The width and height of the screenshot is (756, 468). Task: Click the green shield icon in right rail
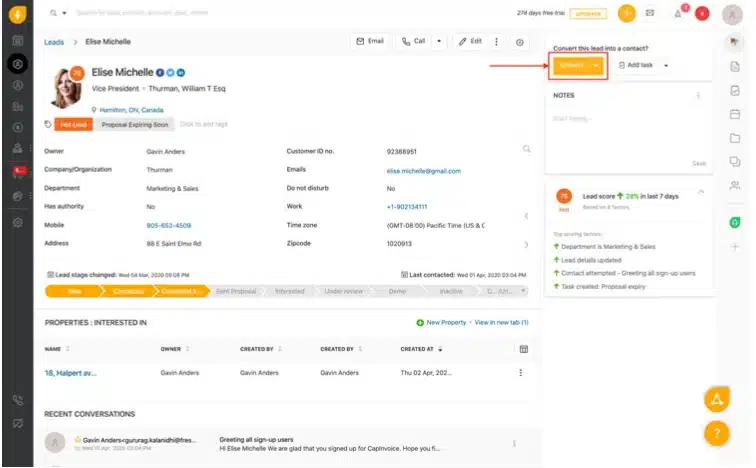tap(735, 223)
